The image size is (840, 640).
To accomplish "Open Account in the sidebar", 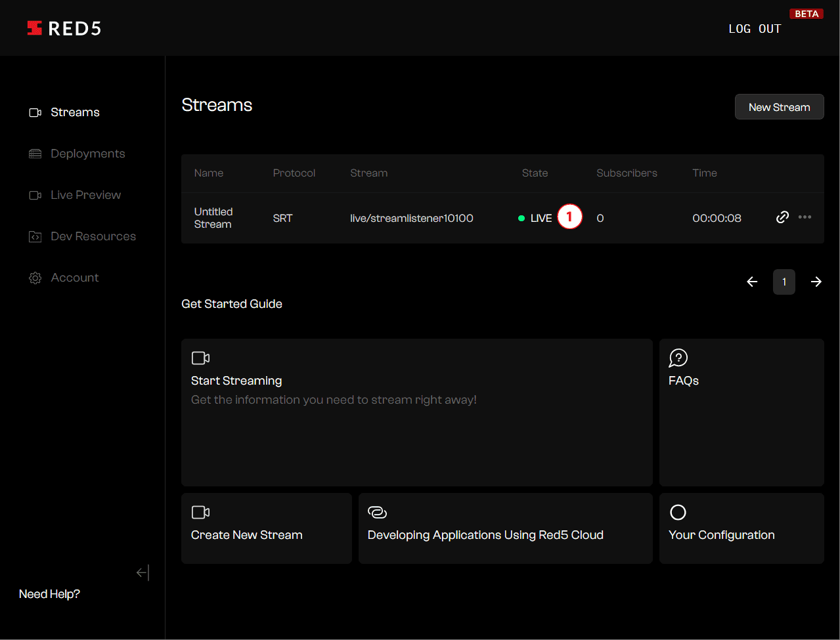I will tap(64, 278).
